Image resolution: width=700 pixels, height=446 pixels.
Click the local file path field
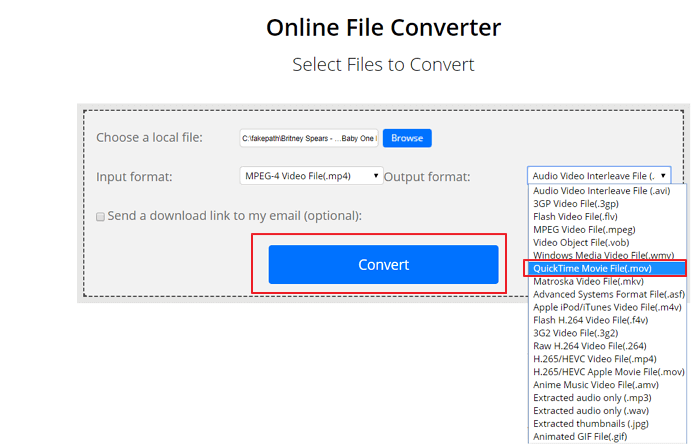pyautogui.click(x=309, y=138)
